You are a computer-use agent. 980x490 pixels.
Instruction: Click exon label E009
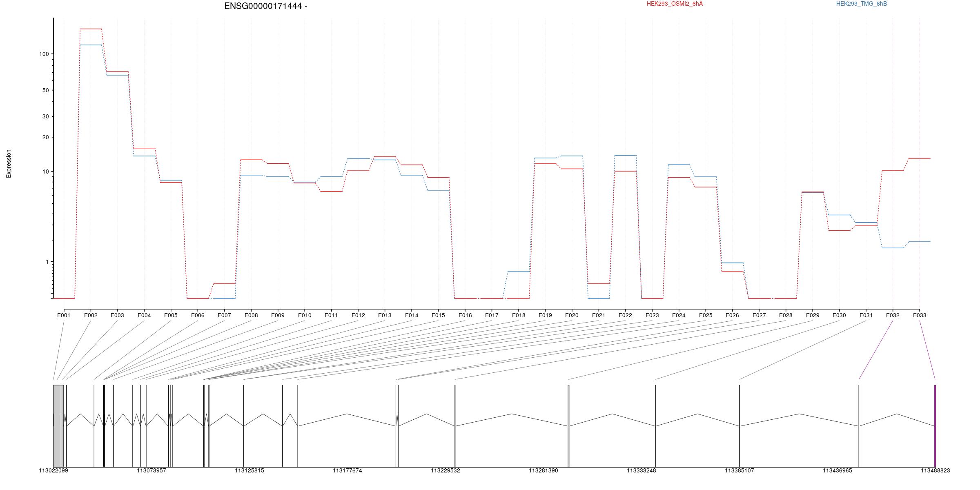point(278,315)
